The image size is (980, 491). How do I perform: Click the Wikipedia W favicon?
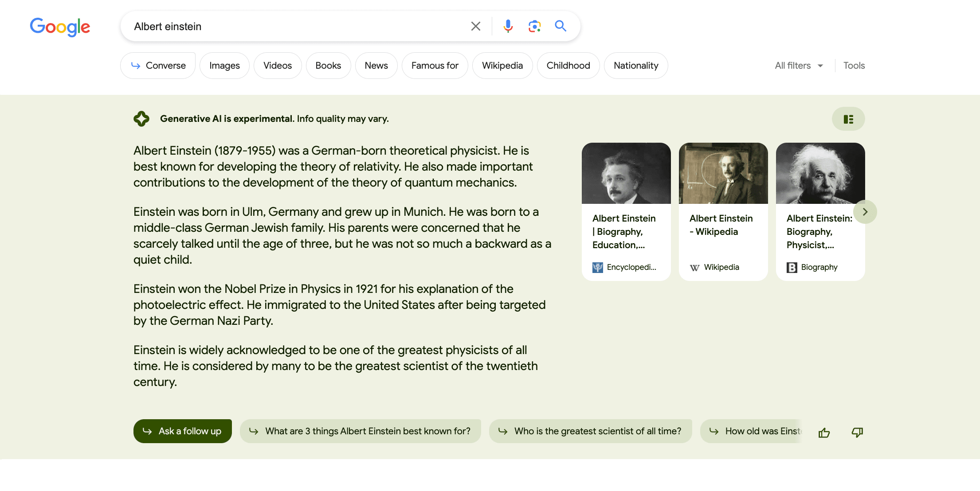(695, 267)
